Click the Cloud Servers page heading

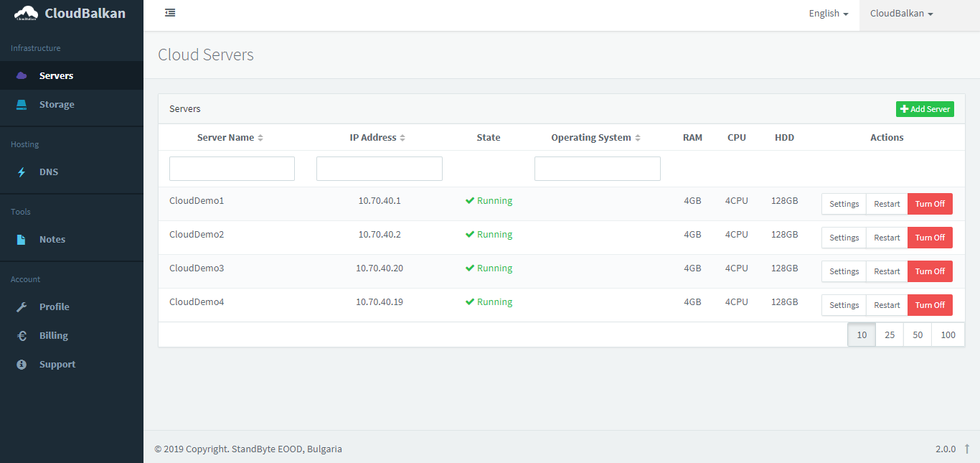206,55
